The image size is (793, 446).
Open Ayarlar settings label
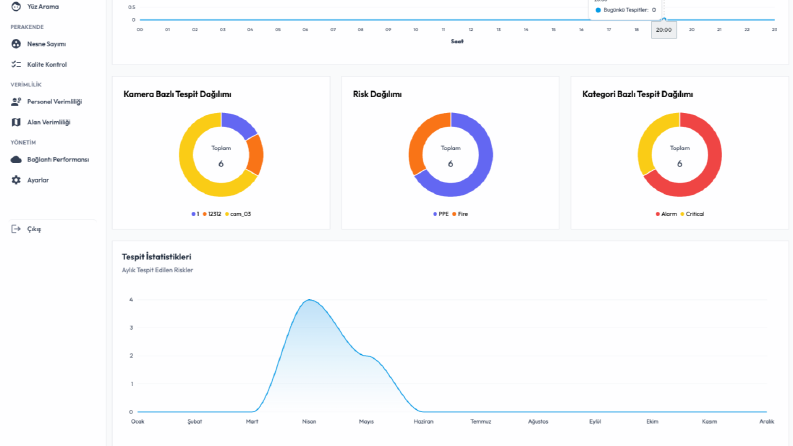(38, 180)
